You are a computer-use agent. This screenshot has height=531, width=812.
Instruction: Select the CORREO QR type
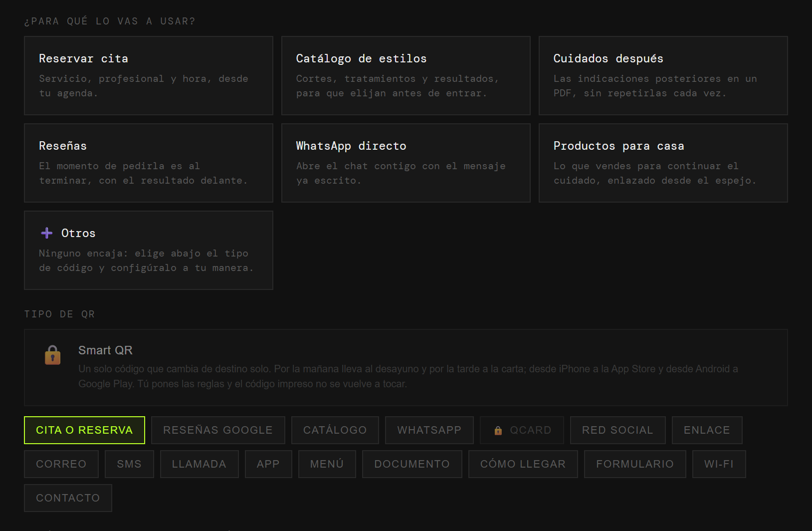[x=61, y=464]
